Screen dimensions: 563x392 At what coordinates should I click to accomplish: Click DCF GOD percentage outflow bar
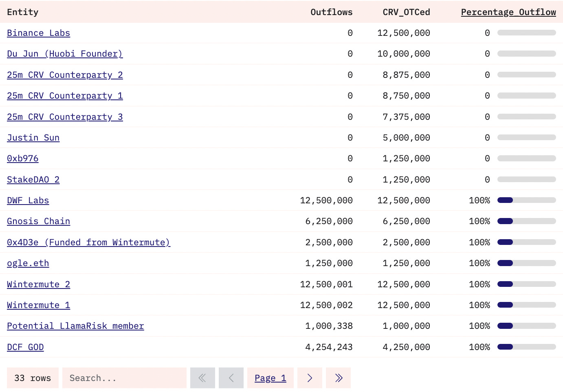pyautogui.click(x=527, y=347)
